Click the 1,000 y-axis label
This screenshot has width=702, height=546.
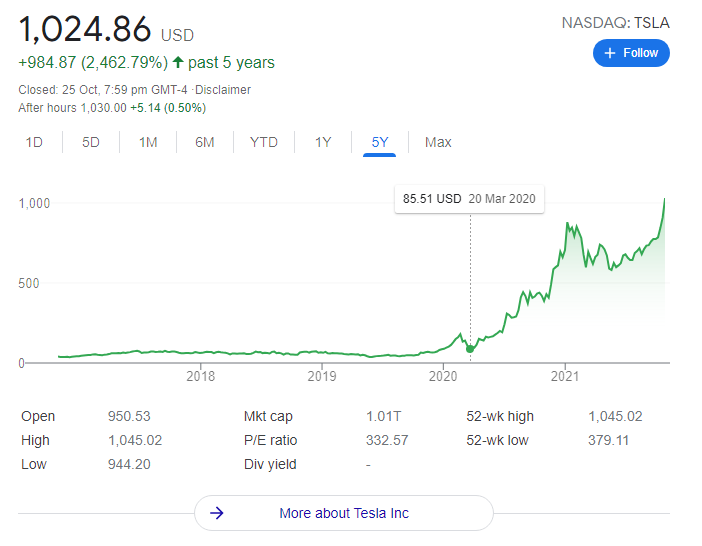34,204
